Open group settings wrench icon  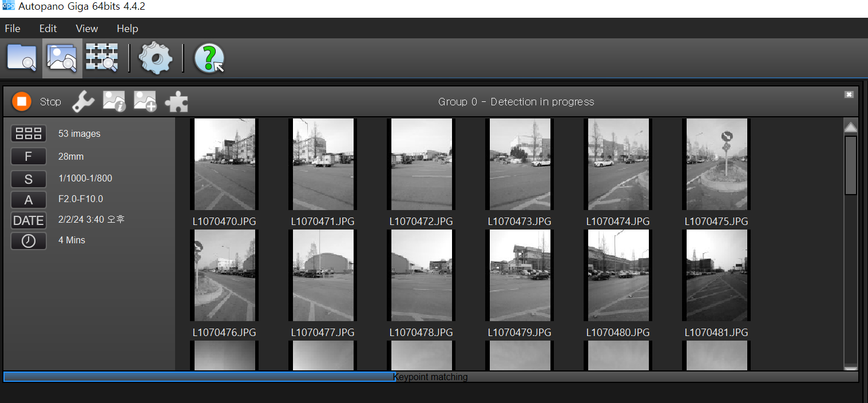83,102
